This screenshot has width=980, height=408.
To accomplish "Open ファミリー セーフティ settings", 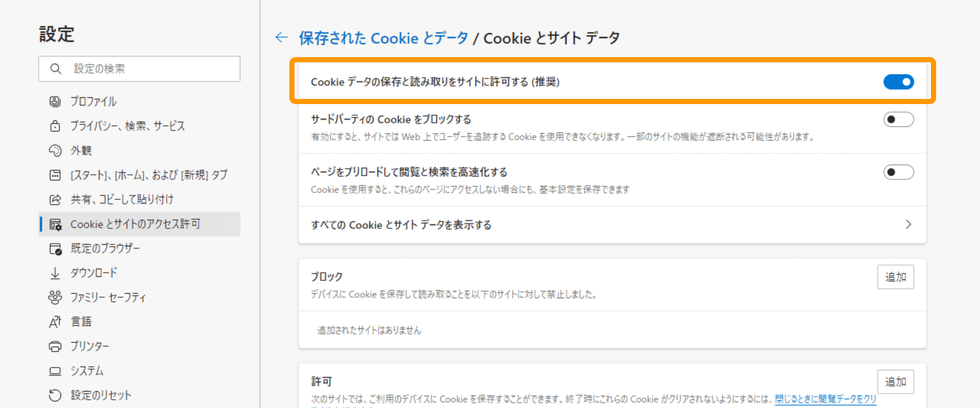I will point(109,297).
